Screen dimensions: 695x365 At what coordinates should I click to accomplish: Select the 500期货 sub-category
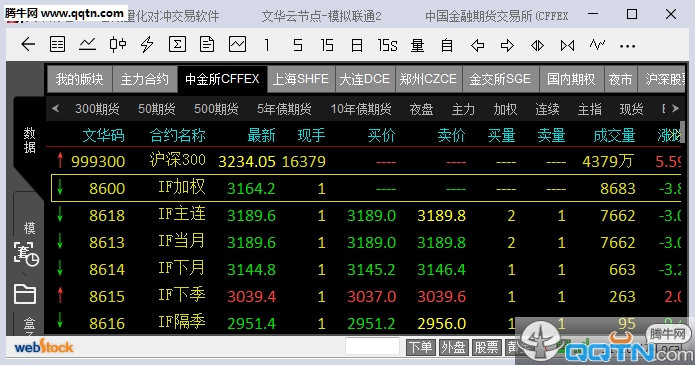click(x=216, y=109)
